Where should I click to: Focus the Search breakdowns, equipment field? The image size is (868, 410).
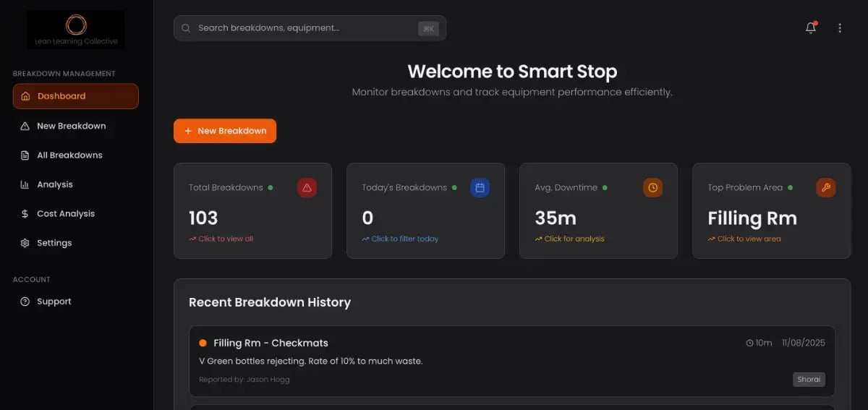tap(310, 28)
